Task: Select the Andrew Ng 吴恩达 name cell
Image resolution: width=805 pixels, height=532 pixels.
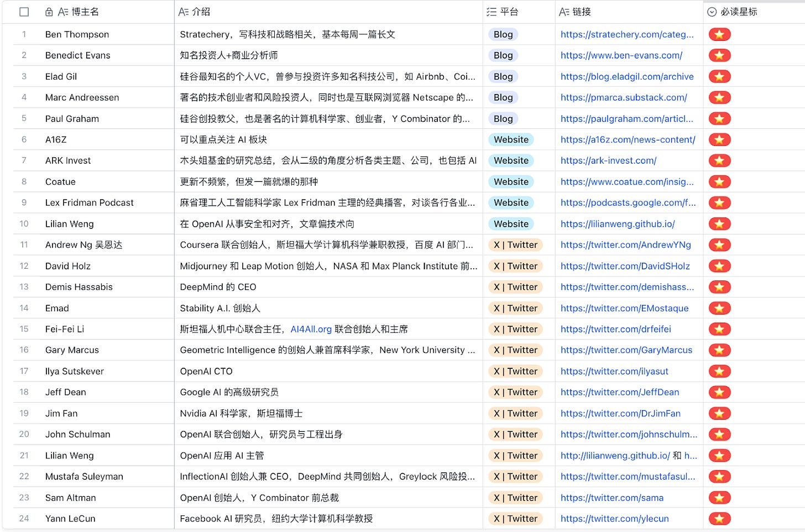Action: [x=106, y=245]
